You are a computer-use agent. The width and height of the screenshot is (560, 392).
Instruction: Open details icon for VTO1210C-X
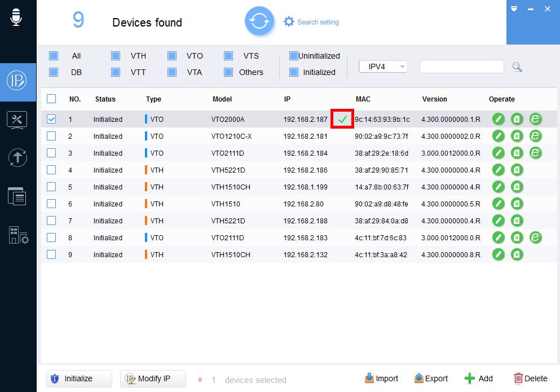[517, 136]
